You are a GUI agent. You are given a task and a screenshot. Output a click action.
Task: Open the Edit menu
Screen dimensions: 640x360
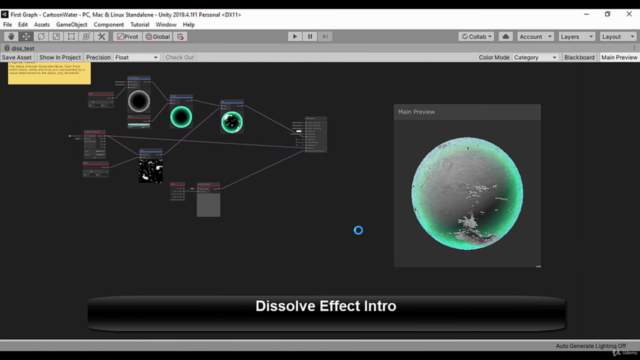coord(23,25)
